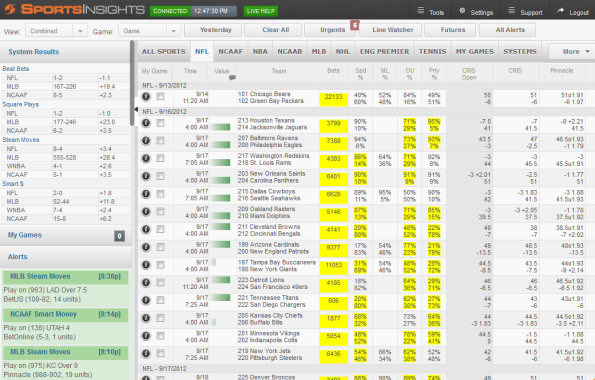This screenshot has height=380, width=595.
Task: Check My Game box for Chicago Bears
Action: pos(161,96)
